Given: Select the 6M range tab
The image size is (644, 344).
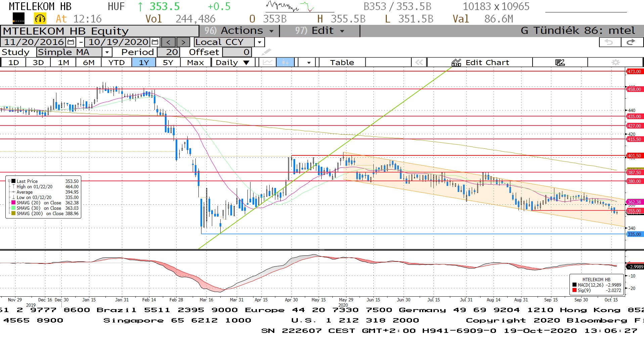Looking at the screenshot, I should [x=89, y=62].
